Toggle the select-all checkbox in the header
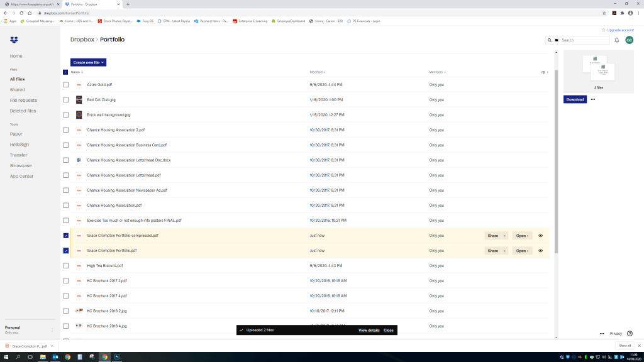 66,72
